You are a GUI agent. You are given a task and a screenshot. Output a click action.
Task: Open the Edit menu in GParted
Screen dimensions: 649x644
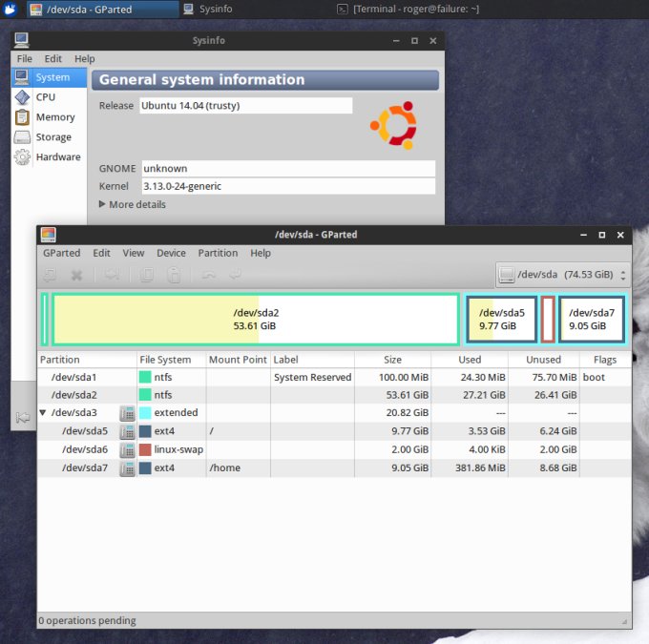[101, 253]
